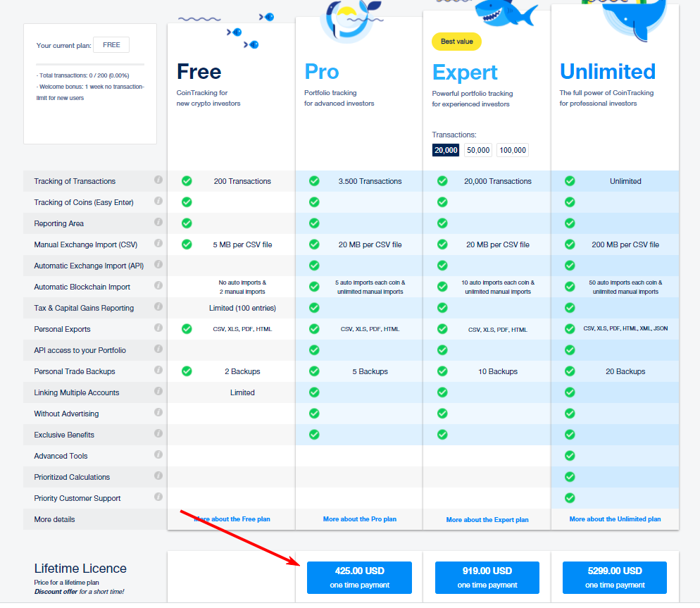Open More about the Free plan link

tap(232, 519)
